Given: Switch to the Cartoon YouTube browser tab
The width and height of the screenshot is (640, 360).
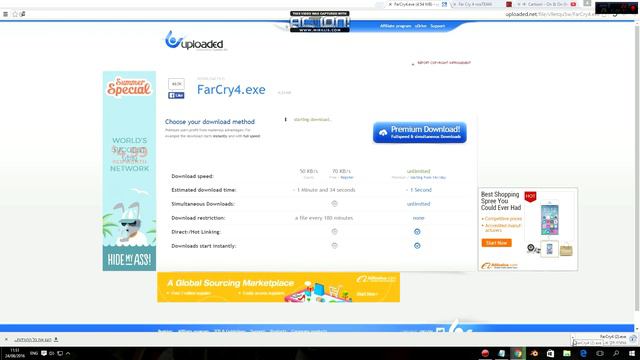Looking at the screenshot, I should [x=546, y=4].
